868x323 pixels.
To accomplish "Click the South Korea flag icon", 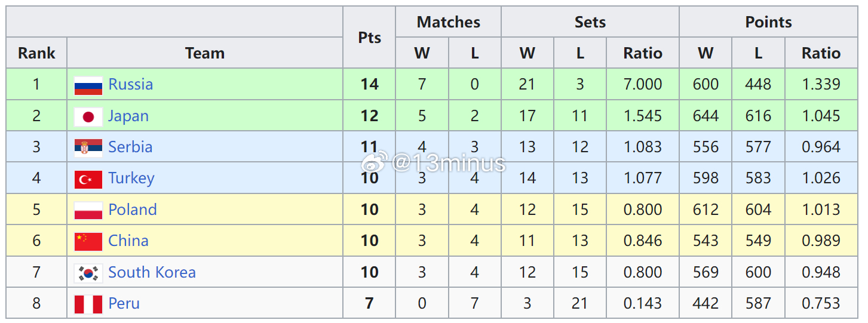I will coord(88,273).
